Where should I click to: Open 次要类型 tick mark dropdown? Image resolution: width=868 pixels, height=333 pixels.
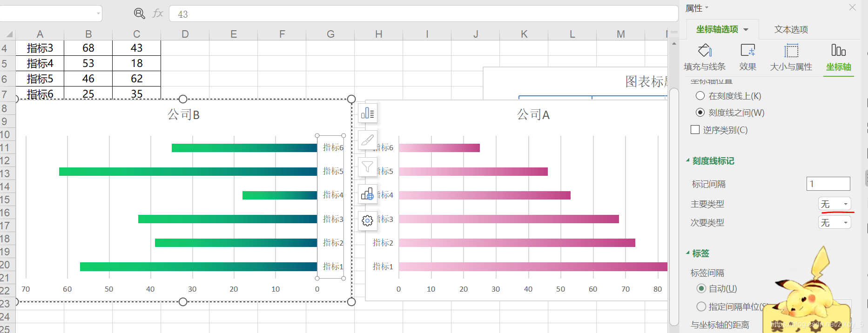click(x=834, y=222)
